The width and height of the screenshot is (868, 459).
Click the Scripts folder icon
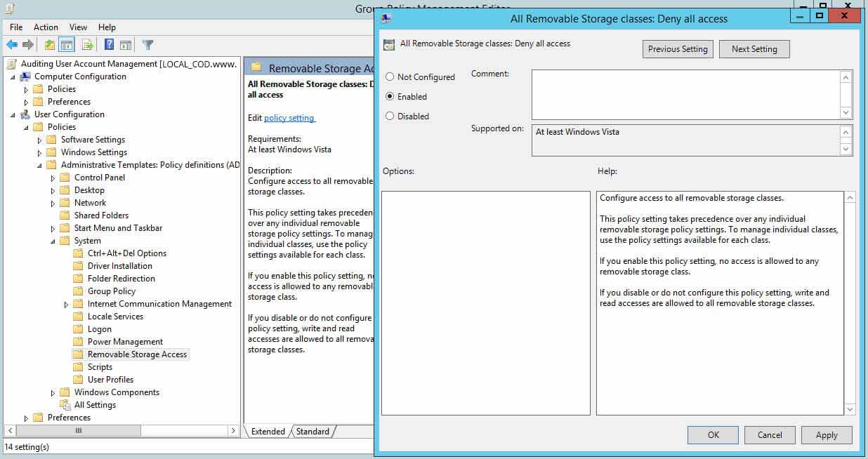point(79,367)
